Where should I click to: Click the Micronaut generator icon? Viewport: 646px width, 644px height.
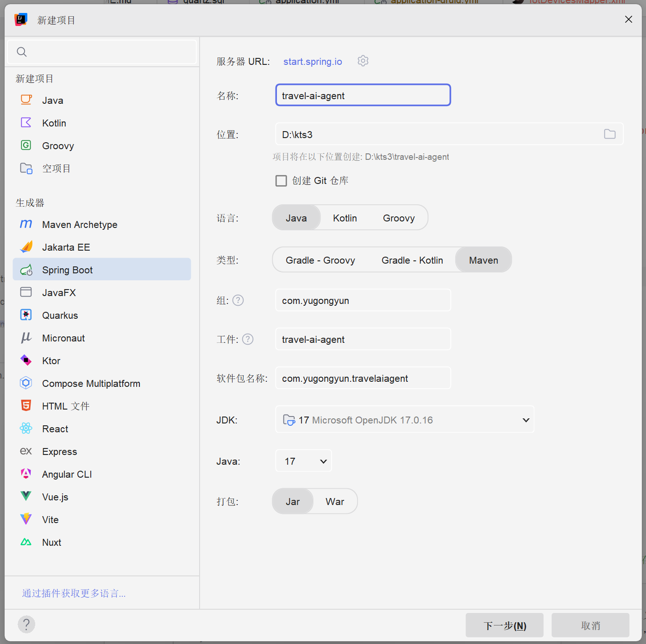(26, 338)
